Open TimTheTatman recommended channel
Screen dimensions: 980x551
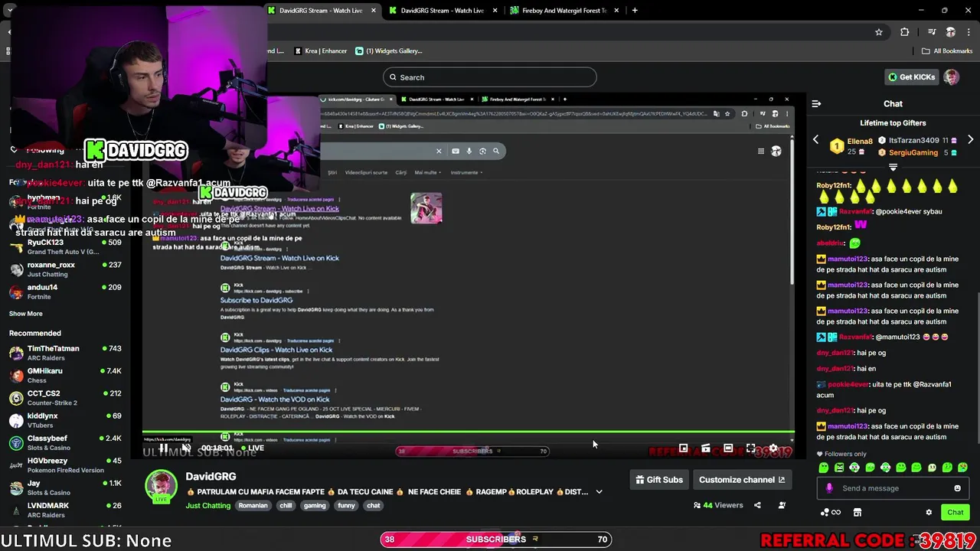65,354
